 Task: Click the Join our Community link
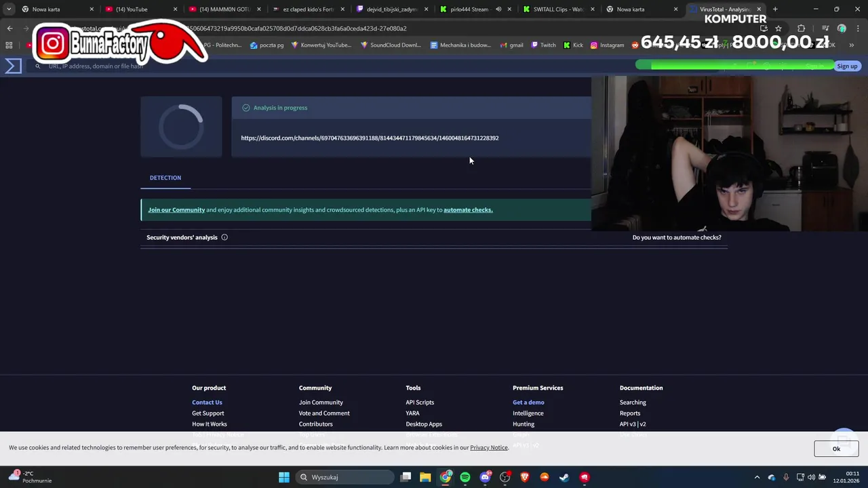pos(176,210)
